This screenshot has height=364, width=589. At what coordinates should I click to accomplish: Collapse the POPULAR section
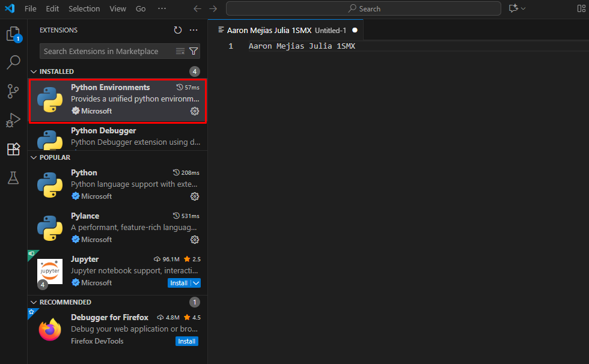point(34,157)
